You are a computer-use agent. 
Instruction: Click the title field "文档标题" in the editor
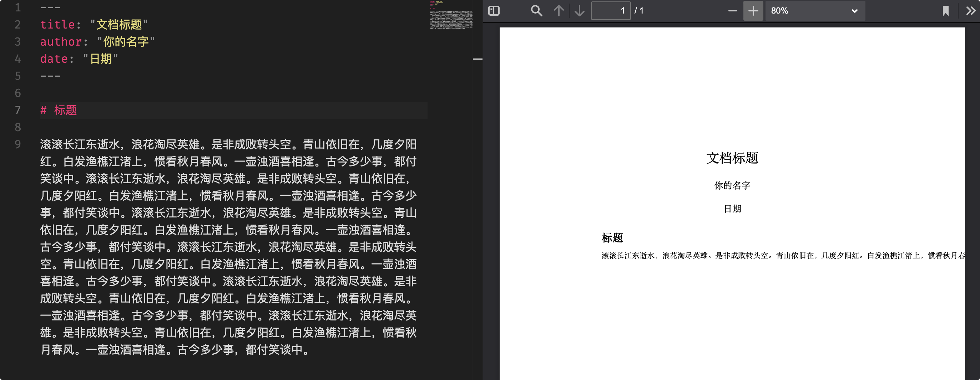pyautogui.click(x=119, y=25)
